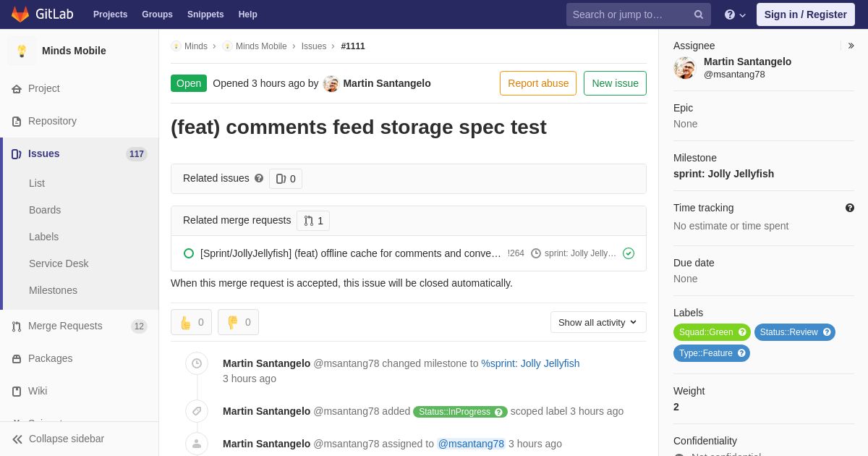The height and width of the screenshot is (456, 868).
Task: Click the Squad::Green label
Action: coord(706,332)
